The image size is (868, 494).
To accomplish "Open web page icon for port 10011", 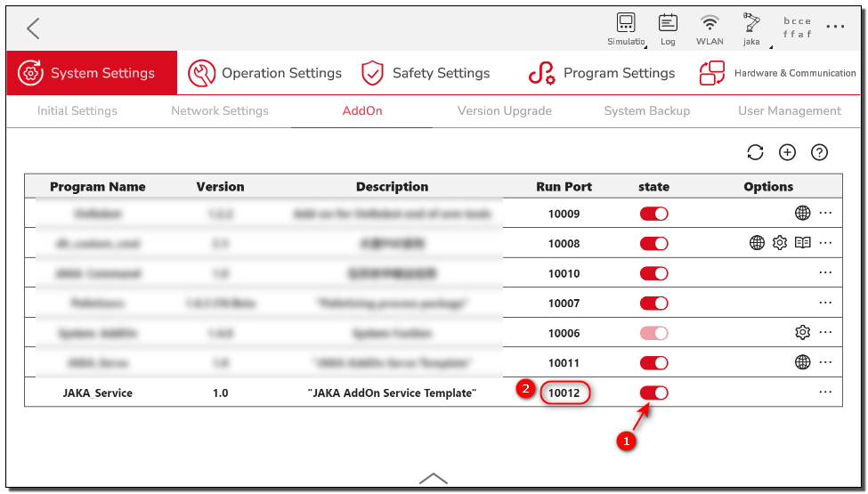I will [803, 362].
